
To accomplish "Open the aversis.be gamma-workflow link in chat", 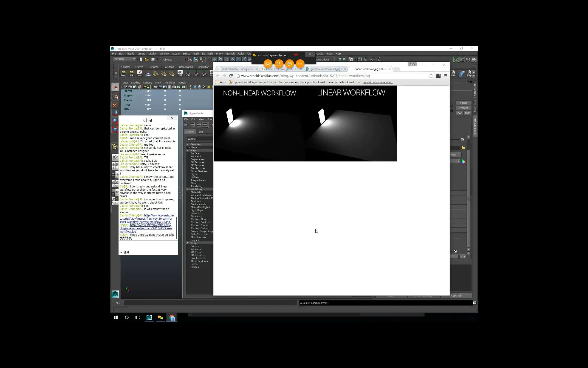I will pyautogui.click(x=147, y=218).
